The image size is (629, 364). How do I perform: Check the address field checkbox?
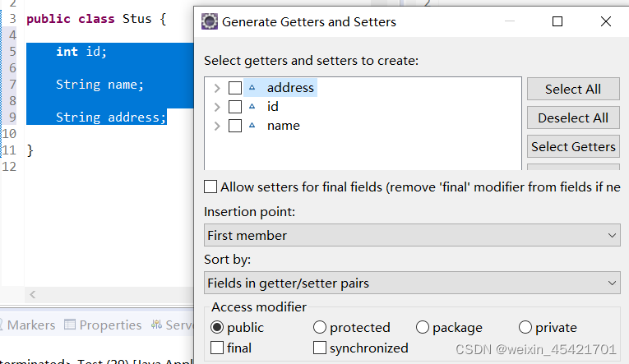(235, 88)
